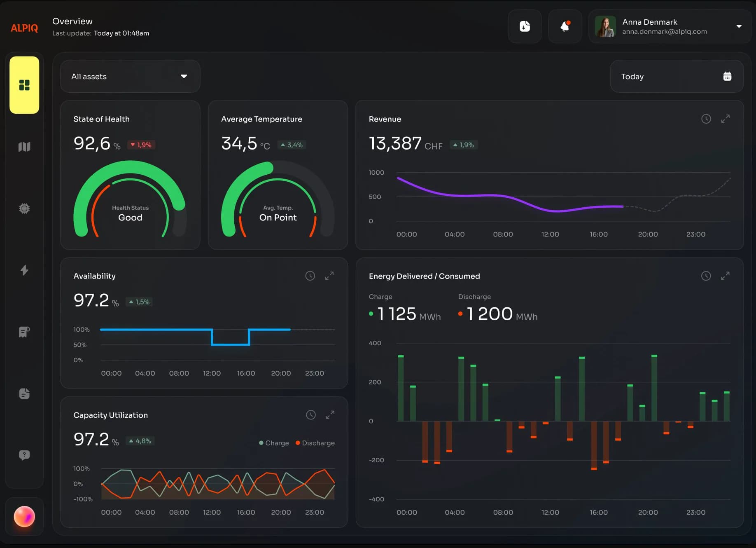Click the Overview page title

click(72, 21)
